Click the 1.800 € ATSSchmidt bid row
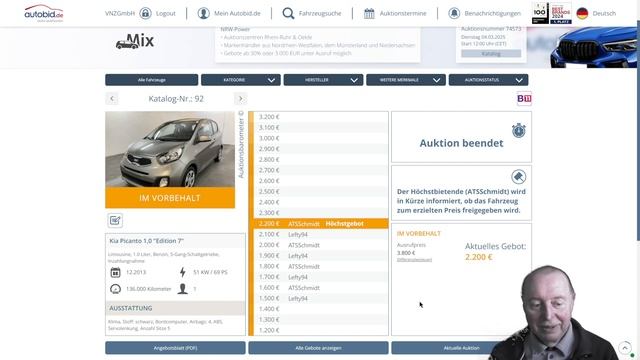This screenshot has height=360, width=640. tap(321, 267)
